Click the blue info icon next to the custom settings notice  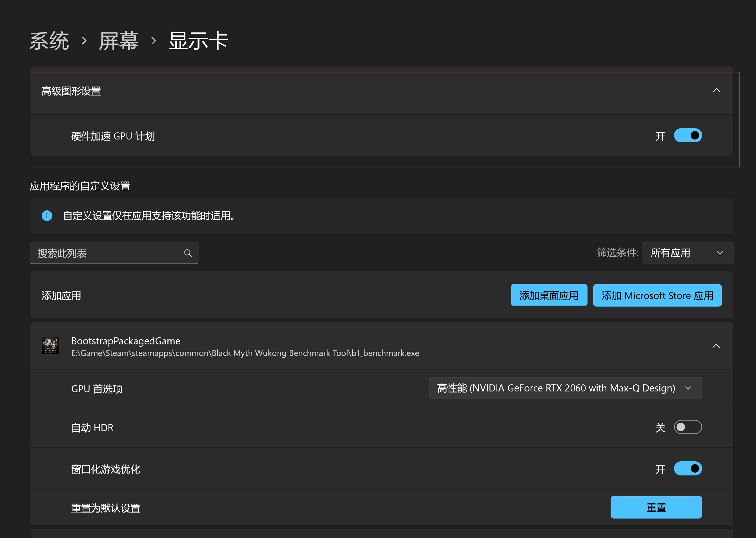(x=47, y=216)
